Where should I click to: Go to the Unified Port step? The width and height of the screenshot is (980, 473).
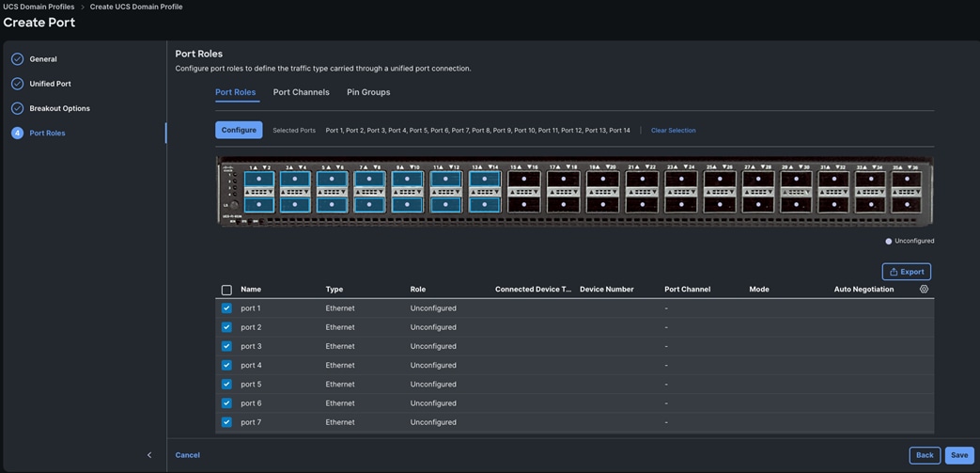pos(50,84)
